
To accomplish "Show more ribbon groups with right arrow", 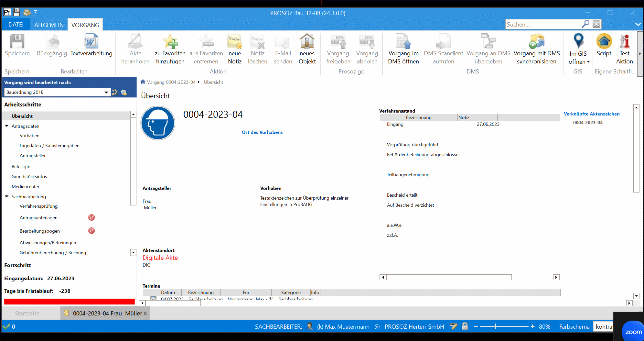I will (640, 53).
